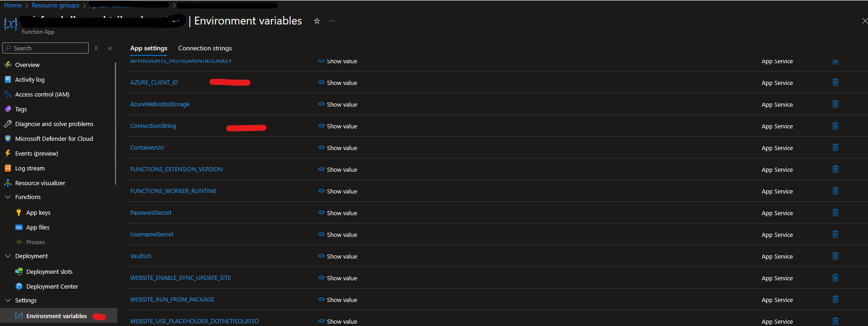
Task: Collapse the Settings section
Action: (8, 300)
